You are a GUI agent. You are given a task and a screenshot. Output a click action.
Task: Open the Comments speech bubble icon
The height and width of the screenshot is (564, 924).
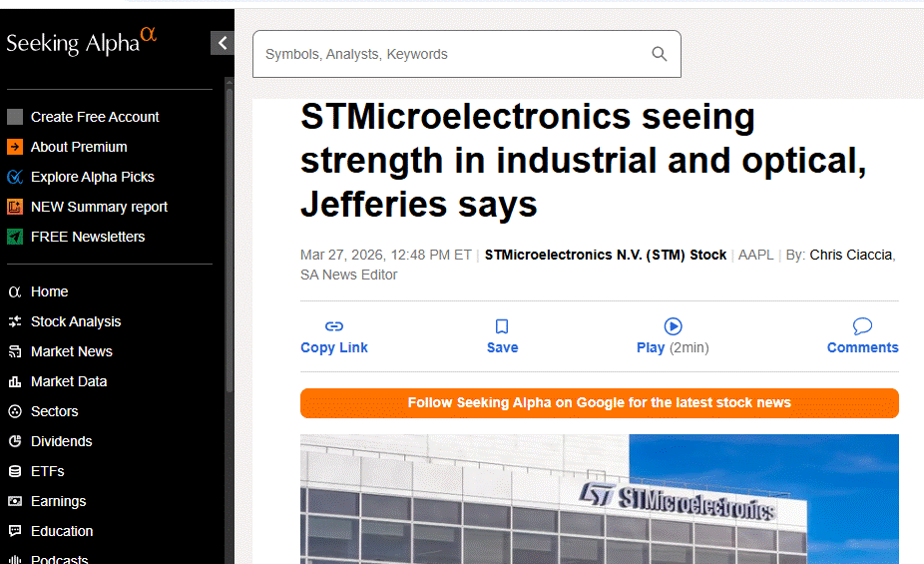862,326
